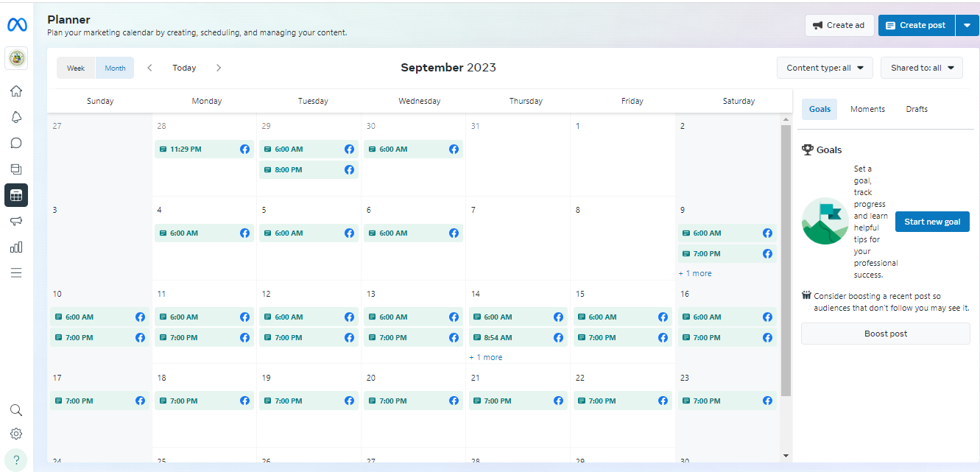The height and width of the screenshot is (472, 980).
Task: Open All tools hamburger menu icon
Action: click(x=16, y=272)
